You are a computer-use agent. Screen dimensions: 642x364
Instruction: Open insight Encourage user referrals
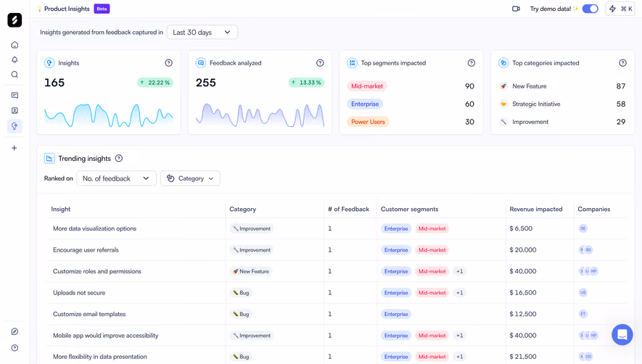click(x=86, y=249)
